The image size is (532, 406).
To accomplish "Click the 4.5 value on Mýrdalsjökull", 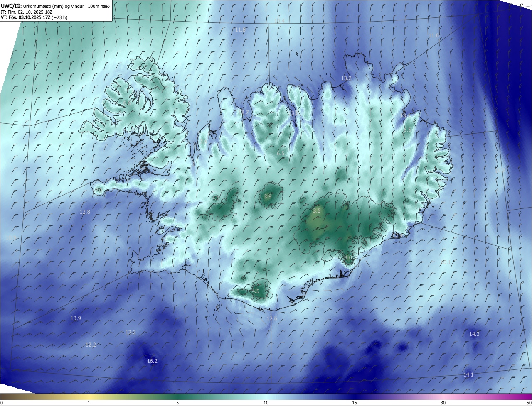I will coord(256,291).
